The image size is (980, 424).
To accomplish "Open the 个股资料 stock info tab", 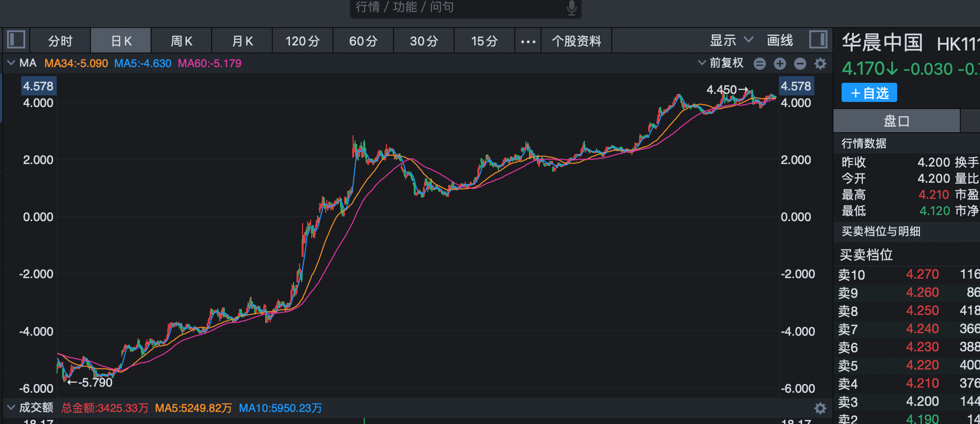I will tap(576, 41).
